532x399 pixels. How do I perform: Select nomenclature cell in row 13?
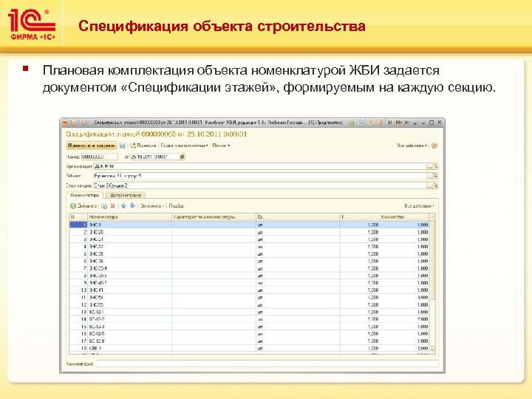(x=129, y=312)
